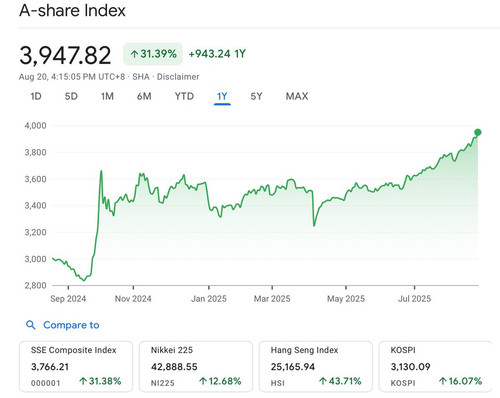Click the KOSPI value 3,130.09
The height and width of the screenshot is (398, 500).
[x=410, y=367]
